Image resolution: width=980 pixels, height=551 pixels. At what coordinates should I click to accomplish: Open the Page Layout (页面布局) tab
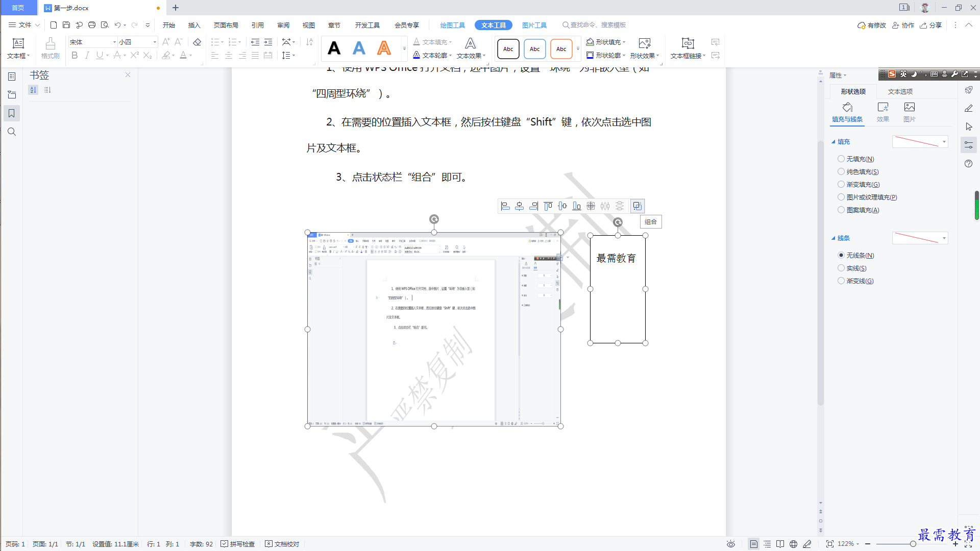click(x=226, y=25)
